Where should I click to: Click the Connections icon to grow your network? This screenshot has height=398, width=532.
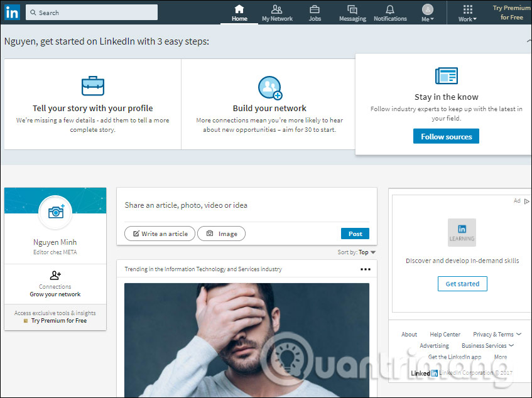(55, 274)
